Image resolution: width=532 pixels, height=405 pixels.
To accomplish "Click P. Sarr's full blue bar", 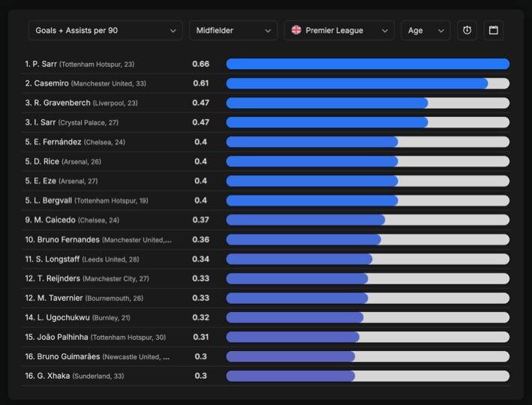I will (x=368, y=64).
